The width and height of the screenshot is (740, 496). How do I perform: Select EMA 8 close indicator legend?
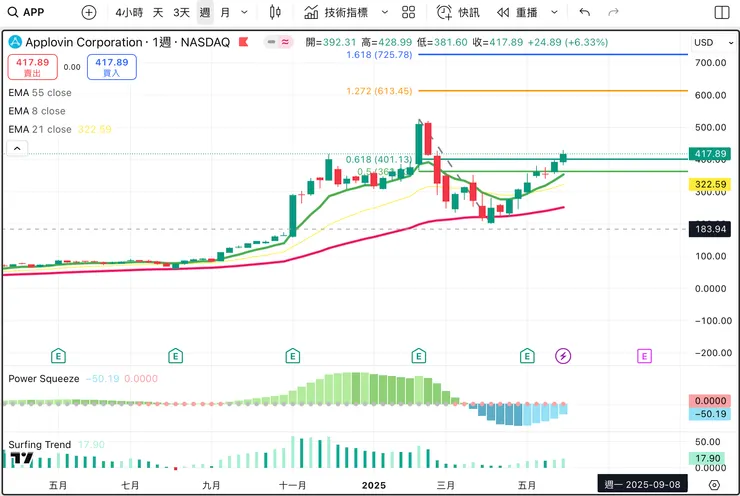pos(37,111)
